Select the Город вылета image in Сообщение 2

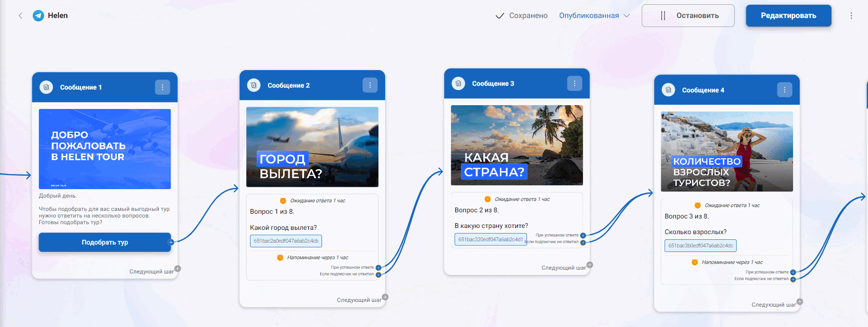point(312,147)
